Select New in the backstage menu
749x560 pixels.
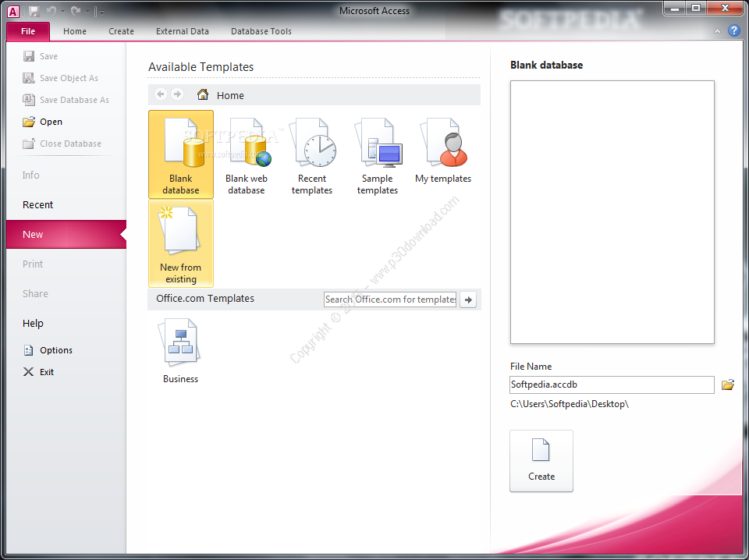(66, 235)
